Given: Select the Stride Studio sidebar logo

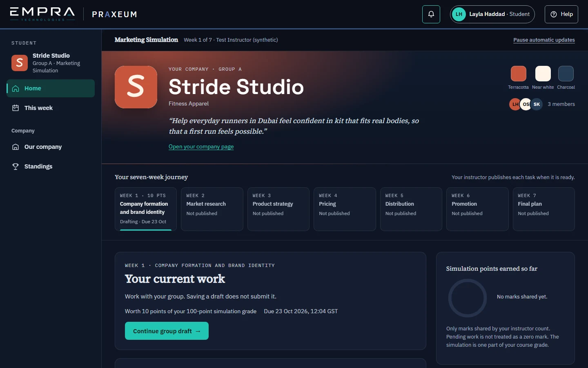Looking at the screenshot, I should (20, 63).
